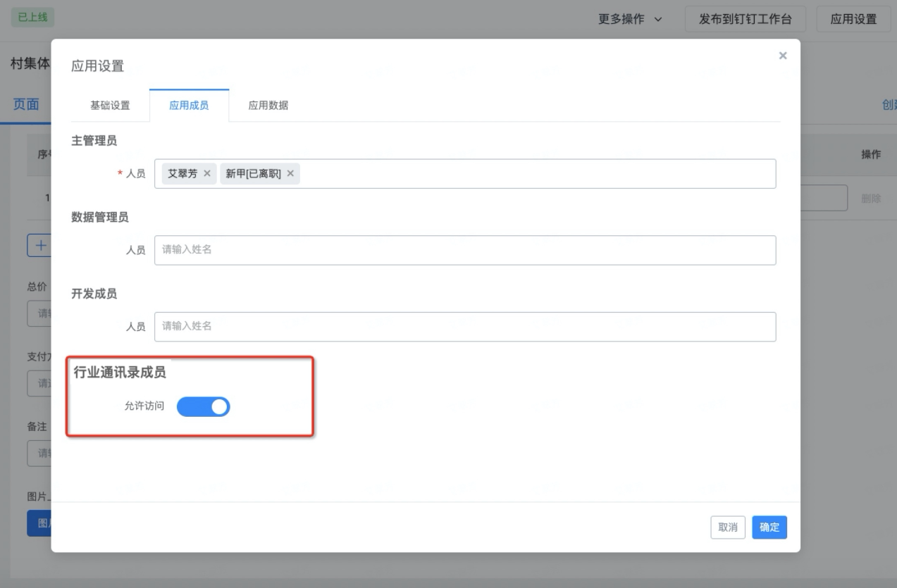Click the plus icon button behind the dialog
The width and height of the screenshot is (897, 588).
39,246
